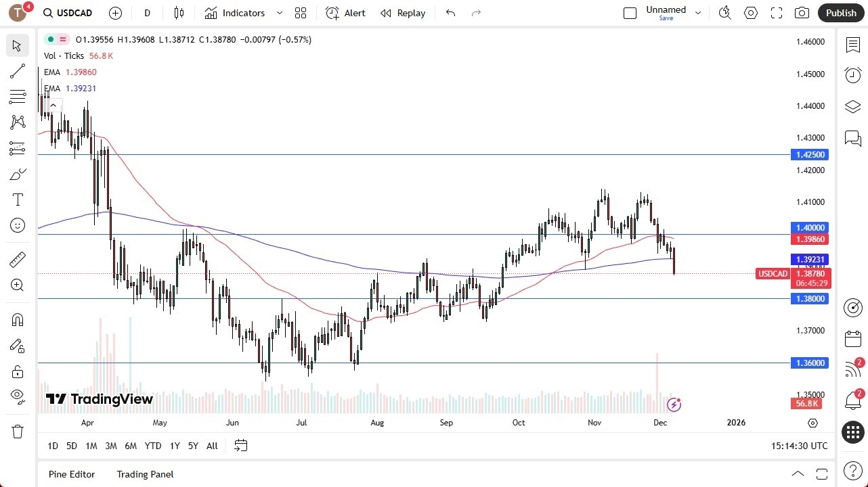The width and height of the screenshot is (868, 487).
Task: Take a chart snapshot with the camera icon
Action: [802, 13]
